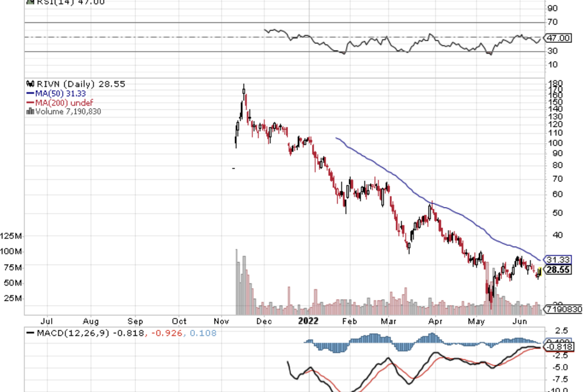Select the 2022 label on the date axis
This screenshot has height=392, width=583.
(308, 321)
